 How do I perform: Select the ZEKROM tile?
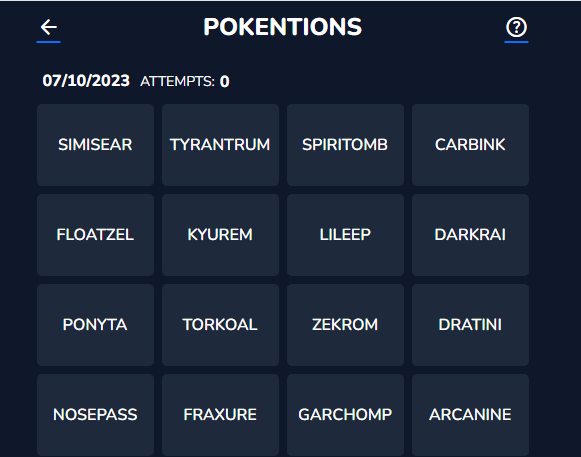[345, 325]
